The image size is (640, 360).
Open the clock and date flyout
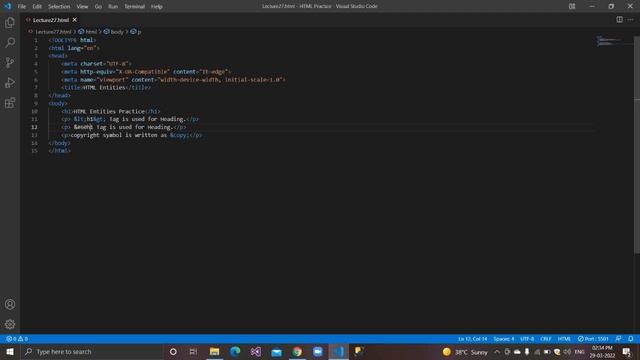point(602,351)
